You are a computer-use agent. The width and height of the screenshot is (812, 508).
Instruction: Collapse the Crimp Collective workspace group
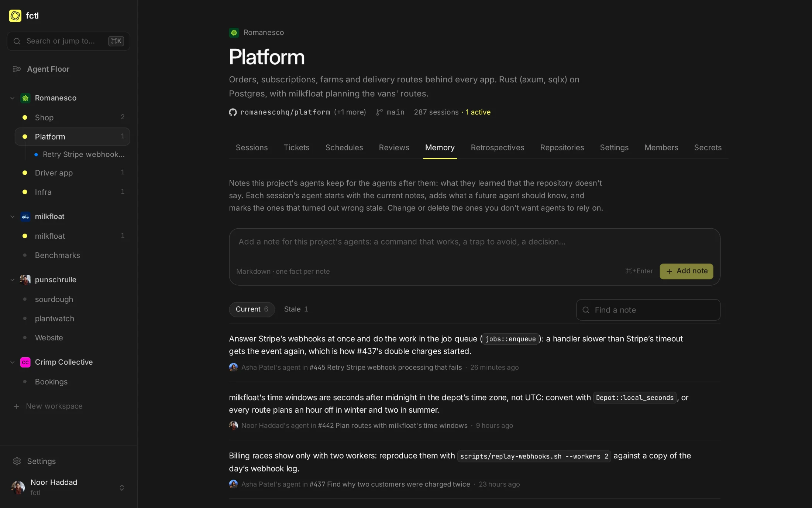point(13,362)
